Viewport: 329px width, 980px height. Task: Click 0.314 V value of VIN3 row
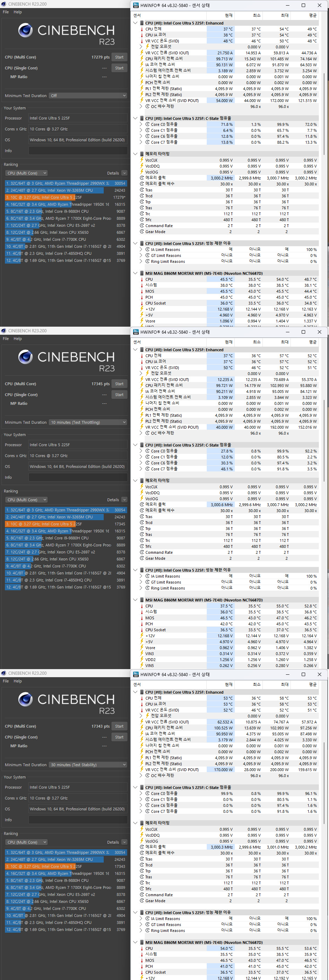point(226,654)
